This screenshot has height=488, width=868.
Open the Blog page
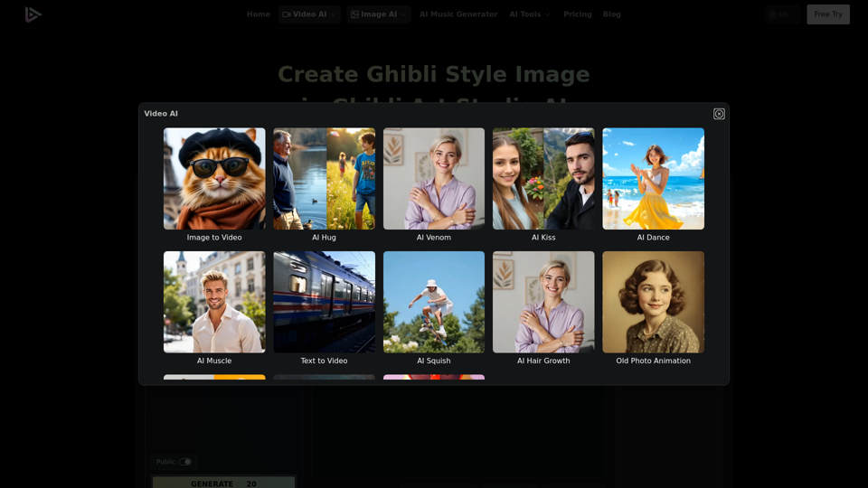612,14
